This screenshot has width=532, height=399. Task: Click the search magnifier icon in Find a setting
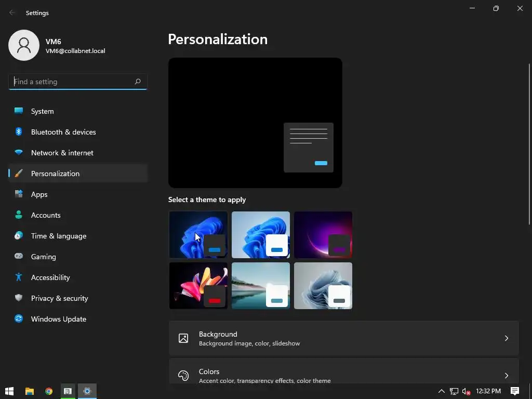point(137,82)
